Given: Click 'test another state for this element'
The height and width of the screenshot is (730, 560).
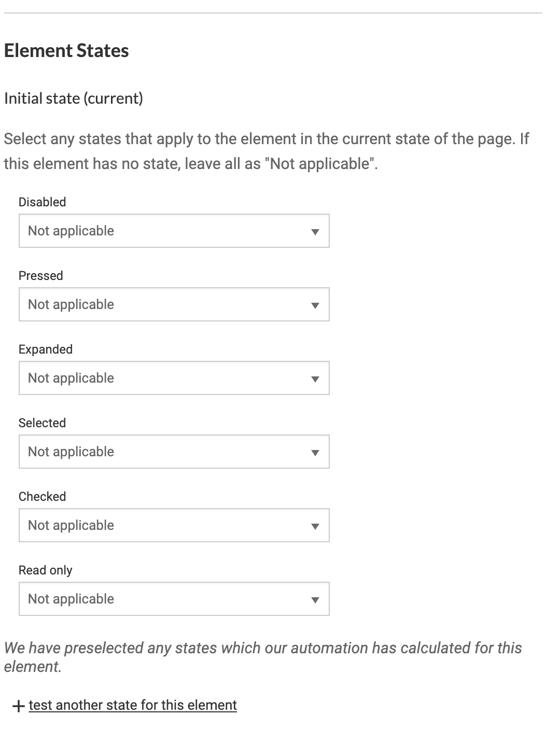Looking at the screenshot, I should pos(133,705).
